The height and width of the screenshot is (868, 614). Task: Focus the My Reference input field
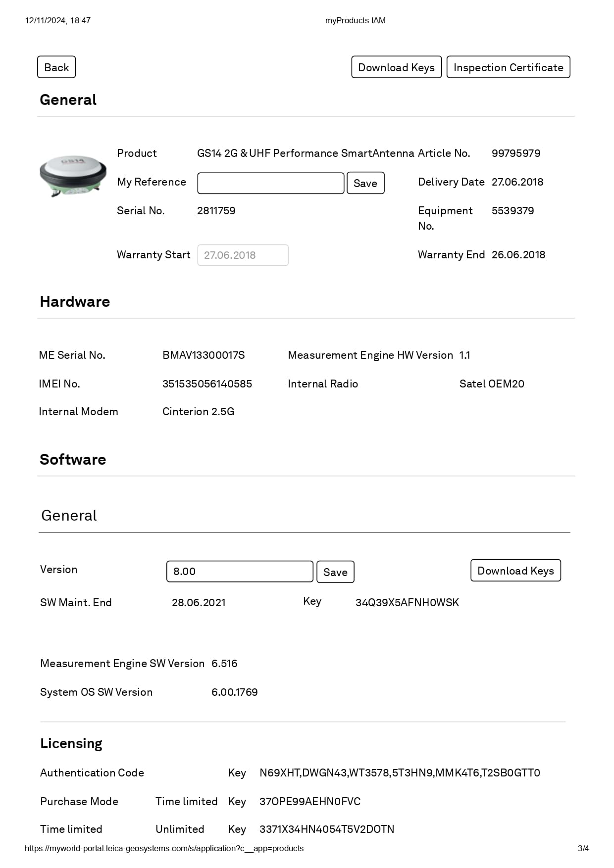pyautogui.click(x=271, y=183)
